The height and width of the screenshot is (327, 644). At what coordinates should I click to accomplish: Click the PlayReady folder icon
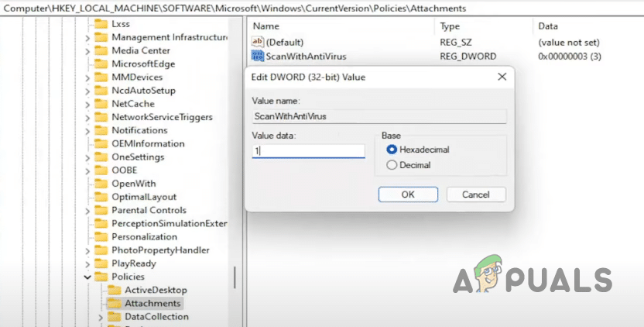(x=101, y=263)
